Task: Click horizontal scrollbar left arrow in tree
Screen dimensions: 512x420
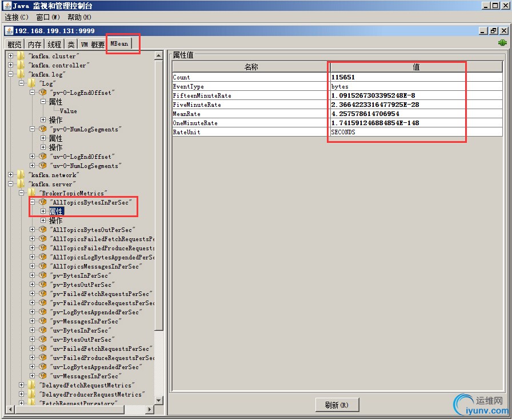Action: 10,409
